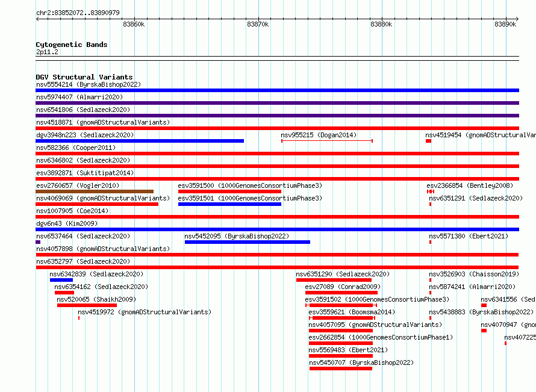
Task: Click the nsv4518871 gnomAD variant label
Action: pyautogui.click(x=103, y=122)
